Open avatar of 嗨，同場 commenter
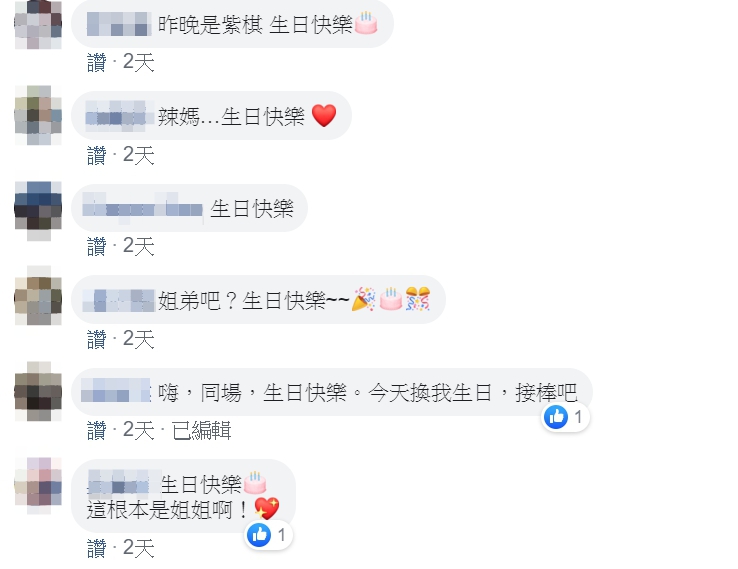738x569 pixels. pyautogui.click(x=38, y=391)
